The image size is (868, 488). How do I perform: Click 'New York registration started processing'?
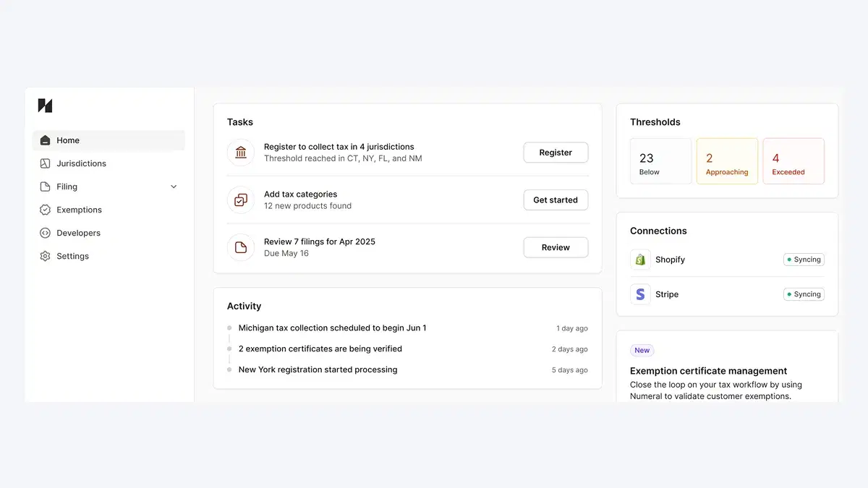[318, 369]
